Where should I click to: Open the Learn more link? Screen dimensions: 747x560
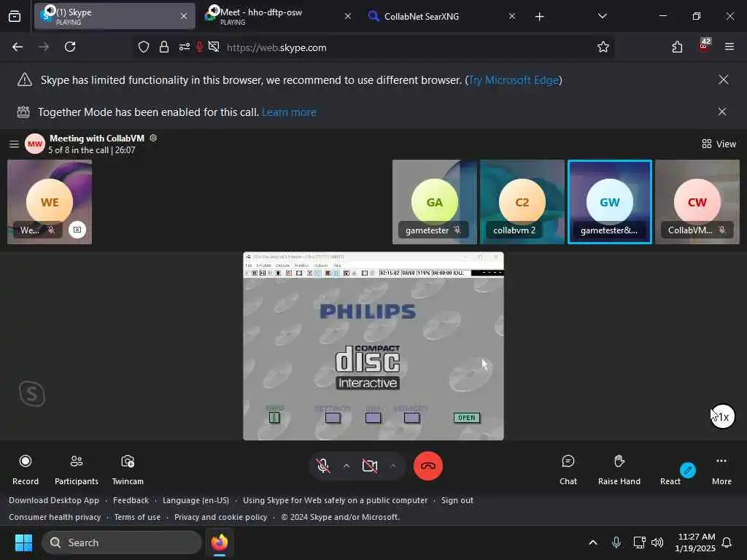pos(289,112)
